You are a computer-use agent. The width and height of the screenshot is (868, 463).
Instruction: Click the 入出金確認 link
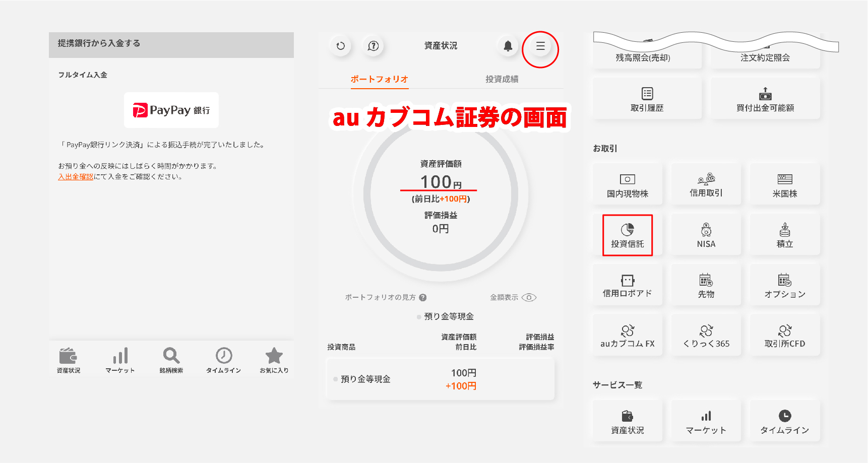click(x=76, y=177)
